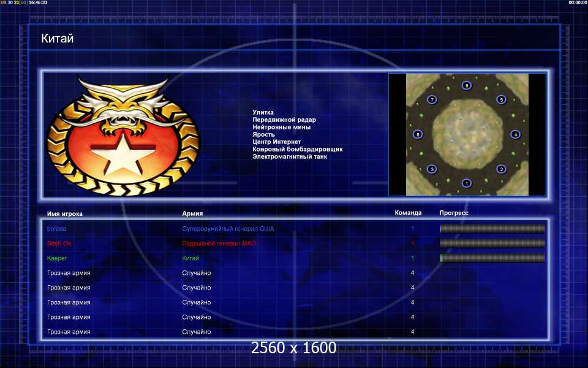The height and width of the screenshot is (368, 588).
Task: Select player name boroda
Action: click(56, 229)
